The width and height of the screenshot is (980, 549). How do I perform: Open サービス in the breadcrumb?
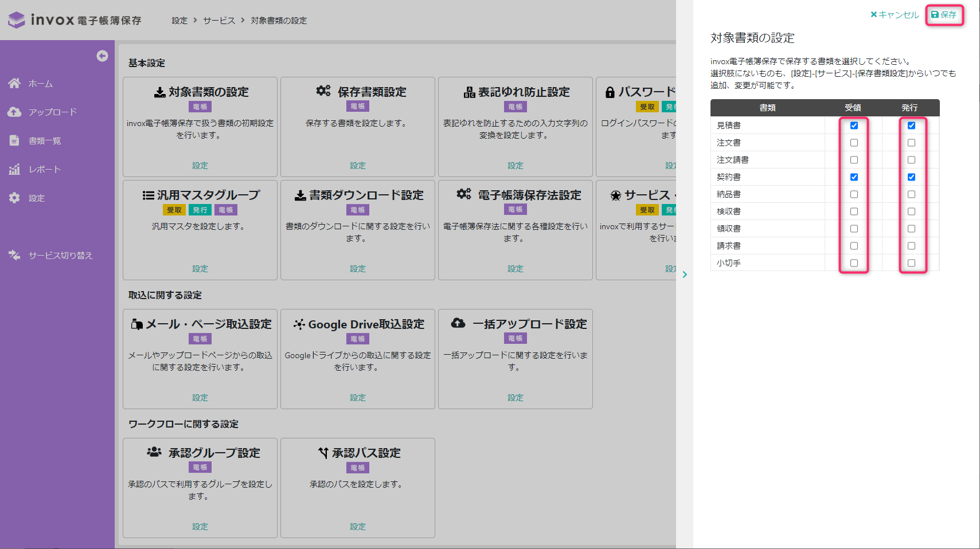(219, 21)
